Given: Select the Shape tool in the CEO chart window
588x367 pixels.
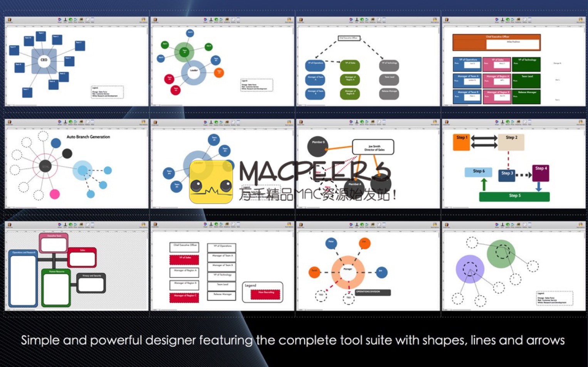Looking at the screenshot, I should click(x=60, y=20).
